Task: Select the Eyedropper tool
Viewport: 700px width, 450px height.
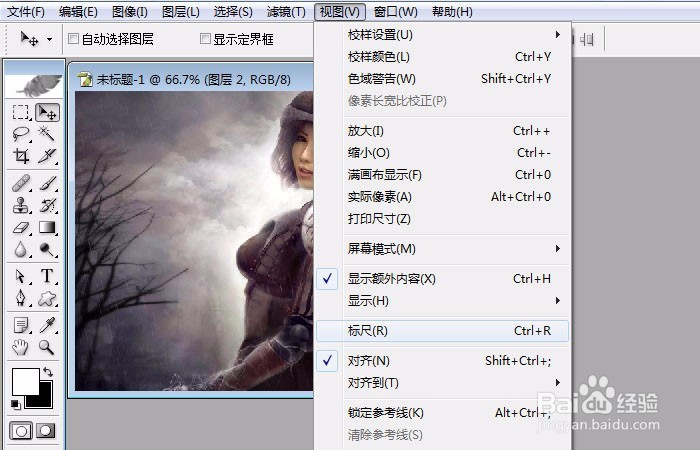Action: 47,325
